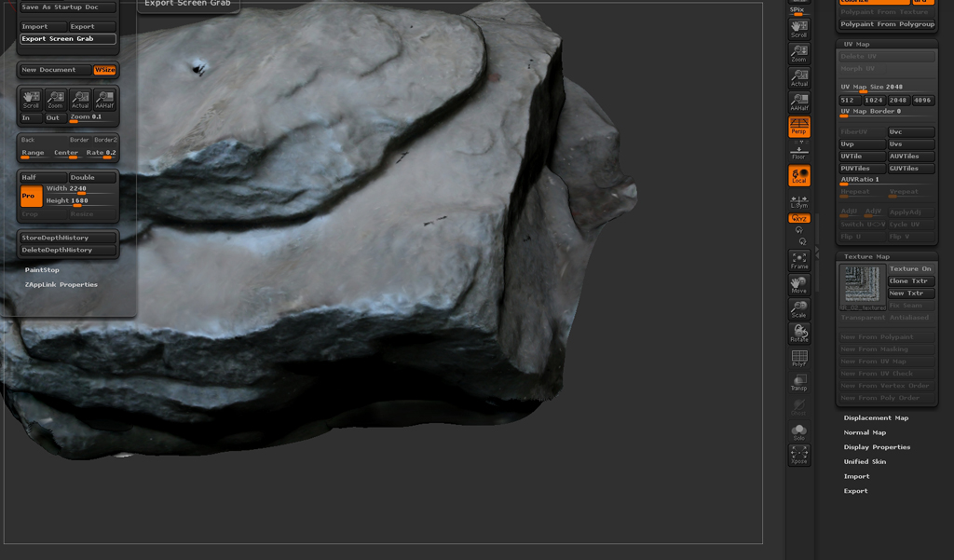The image size is (954, 560).
Task: Click Save As Startup Doc
Action: point(67,7)
